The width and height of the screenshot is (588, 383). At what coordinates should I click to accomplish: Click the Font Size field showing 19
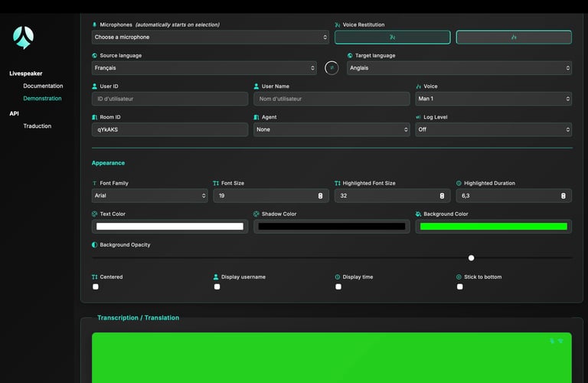pos(271,195)
